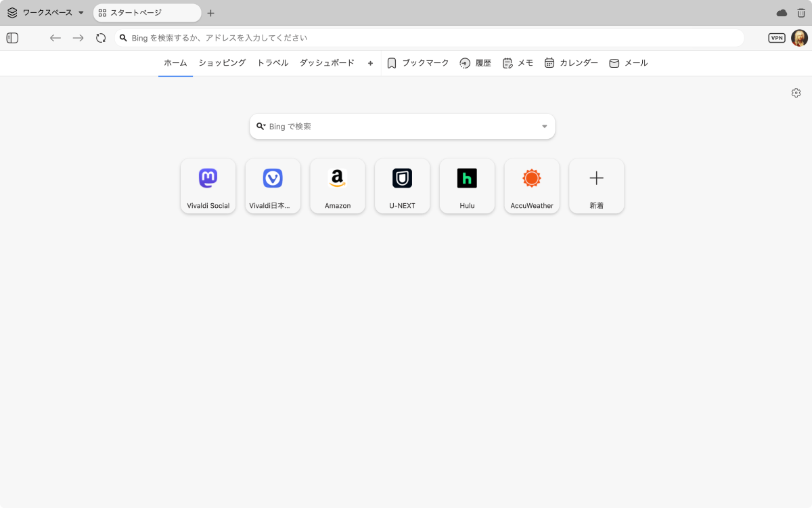
Task: Open the Hulu speed dial
Action: pyautogui.click(x=467, y=186)
